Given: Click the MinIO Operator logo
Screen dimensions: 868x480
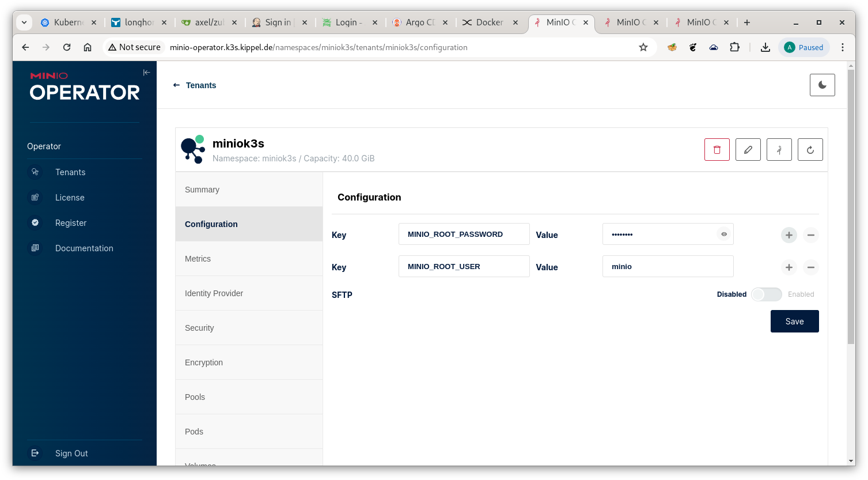Looking at the screenshot, I should click(x=84, y=87).
